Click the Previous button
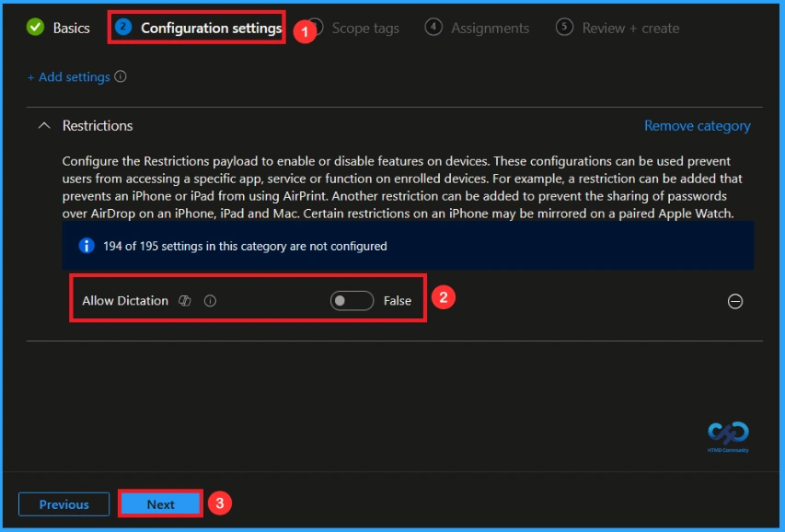Screen dimensions: 785x532 click(63, 504)
